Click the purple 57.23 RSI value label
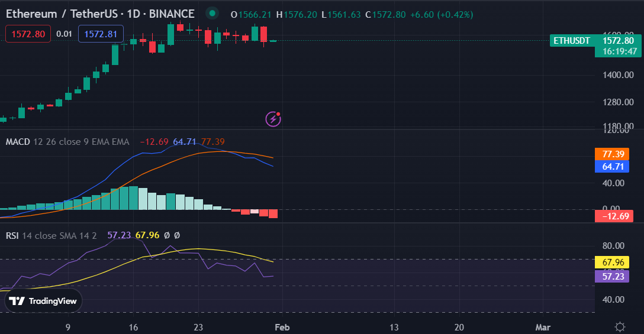The image size is (644, 334). [x=612, y=277]
